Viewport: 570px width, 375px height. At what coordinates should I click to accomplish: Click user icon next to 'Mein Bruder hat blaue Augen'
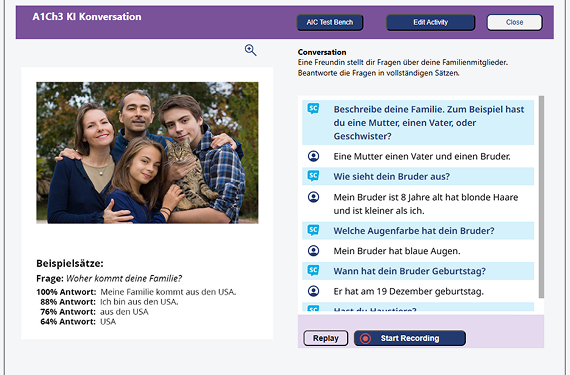[313, 251]
